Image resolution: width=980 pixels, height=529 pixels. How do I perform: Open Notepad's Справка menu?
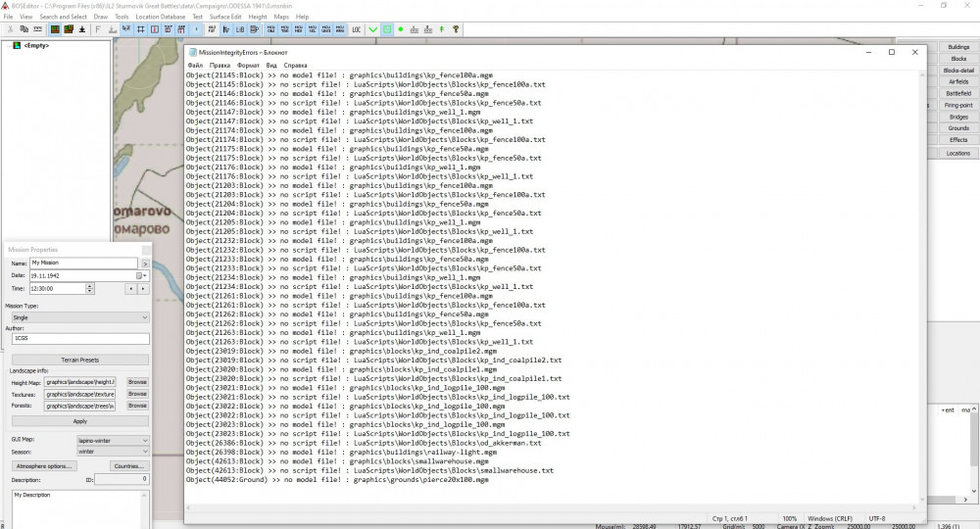pyautogui.click(x=295, y=65)
